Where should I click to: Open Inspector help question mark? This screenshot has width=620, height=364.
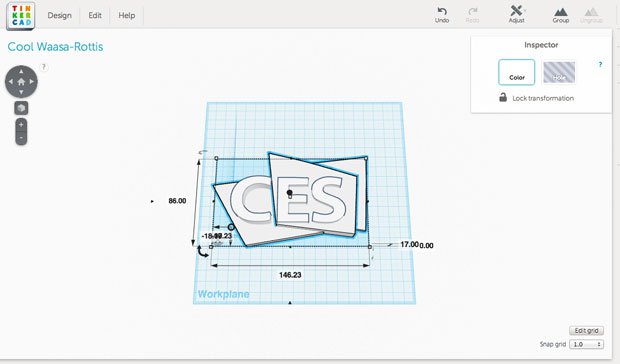point(600,64)
